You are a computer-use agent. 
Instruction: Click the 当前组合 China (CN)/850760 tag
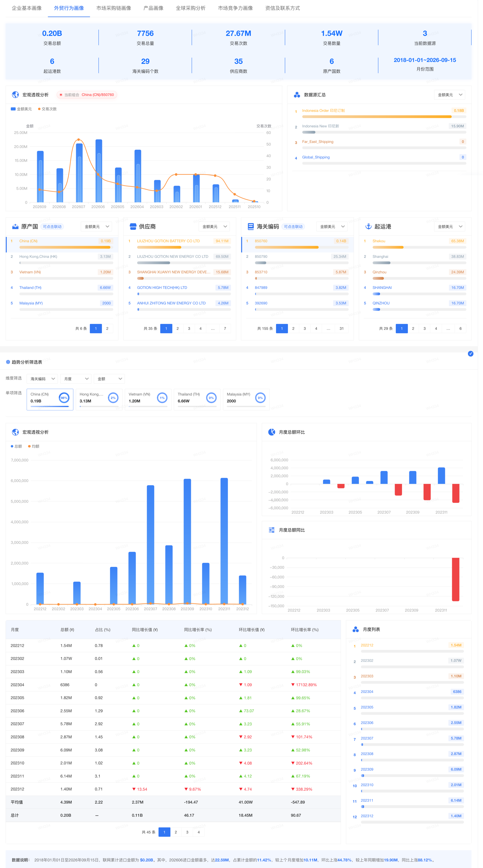[87, 95]
